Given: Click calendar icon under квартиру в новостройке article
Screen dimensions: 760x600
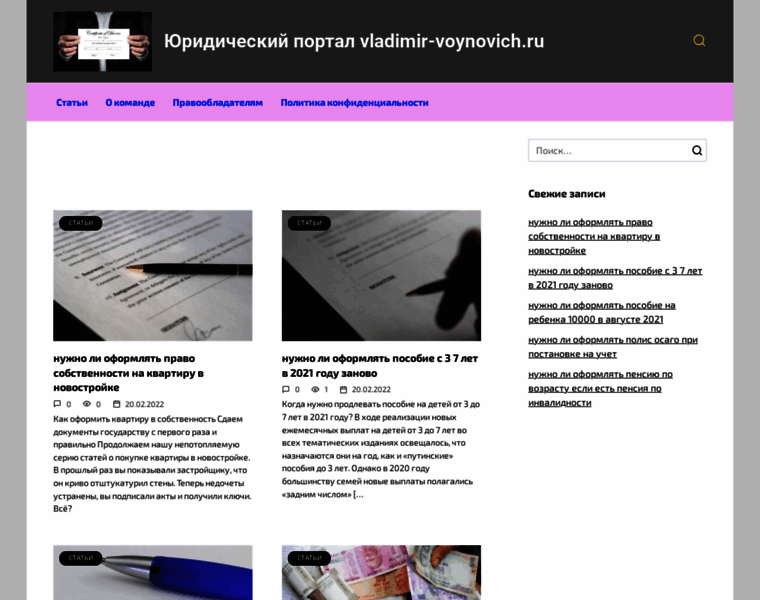Looking at the screenshot, I should [x=116, y=404].
